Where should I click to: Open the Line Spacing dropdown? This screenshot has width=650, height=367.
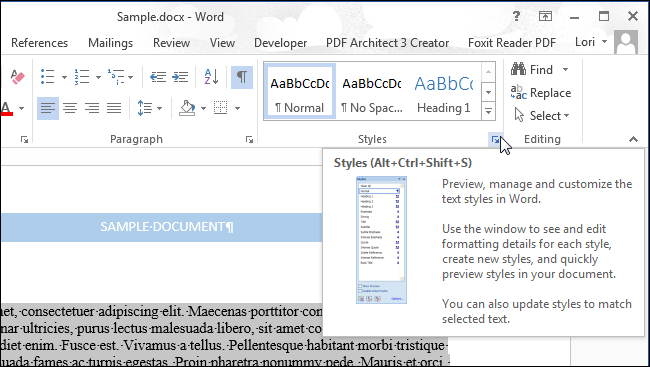[149, 108]
